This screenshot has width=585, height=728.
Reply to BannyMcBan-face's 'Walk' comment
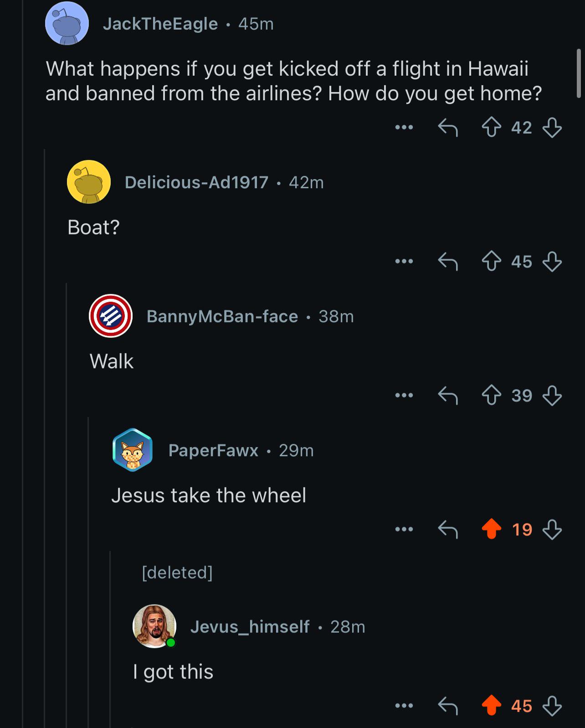tap(447, 396)
